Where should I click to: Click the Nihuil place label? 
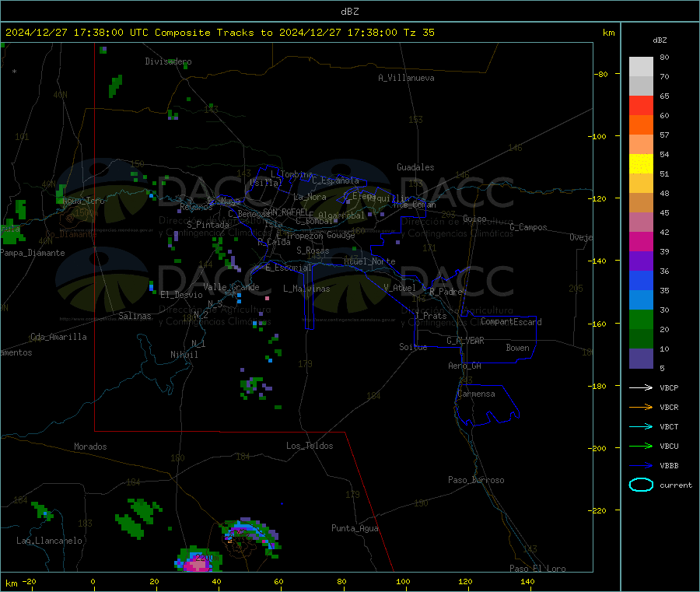click(x=184, y=355)
